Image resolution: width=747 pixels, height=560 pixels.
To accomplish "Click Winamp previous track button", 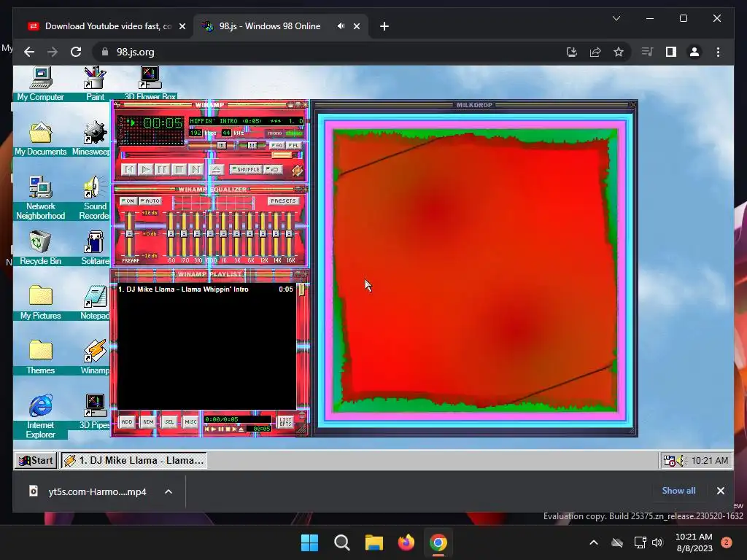I will point(128,169).
